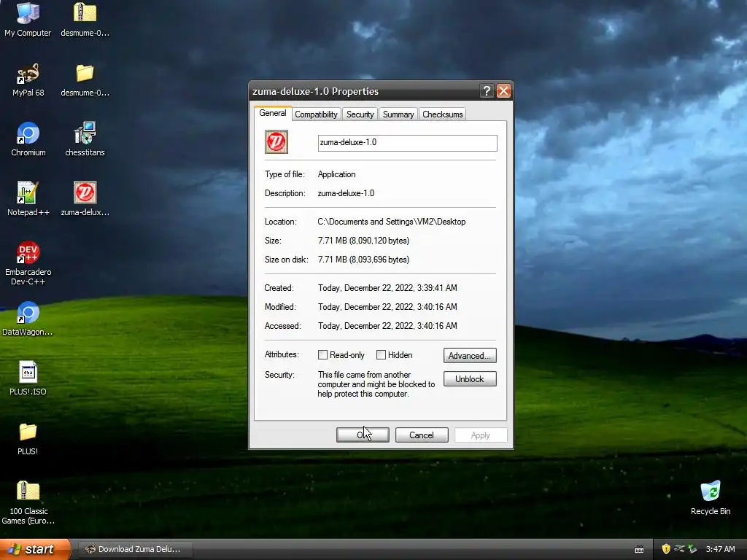Click the safely remove hardware tray icon
This screenshot has height=560, width=747.
[692, 549]
